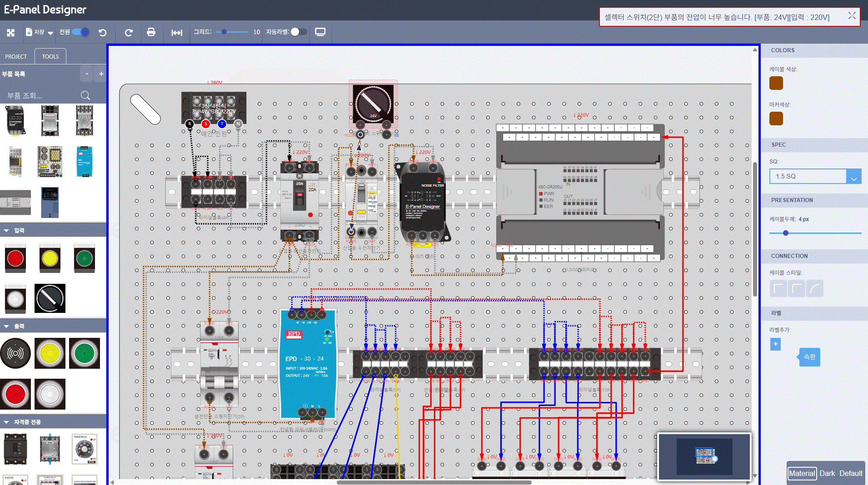Select the selector switch part thumbnail
The height and width of the screenshot is (485, 868).
click(x=50, y=298)
